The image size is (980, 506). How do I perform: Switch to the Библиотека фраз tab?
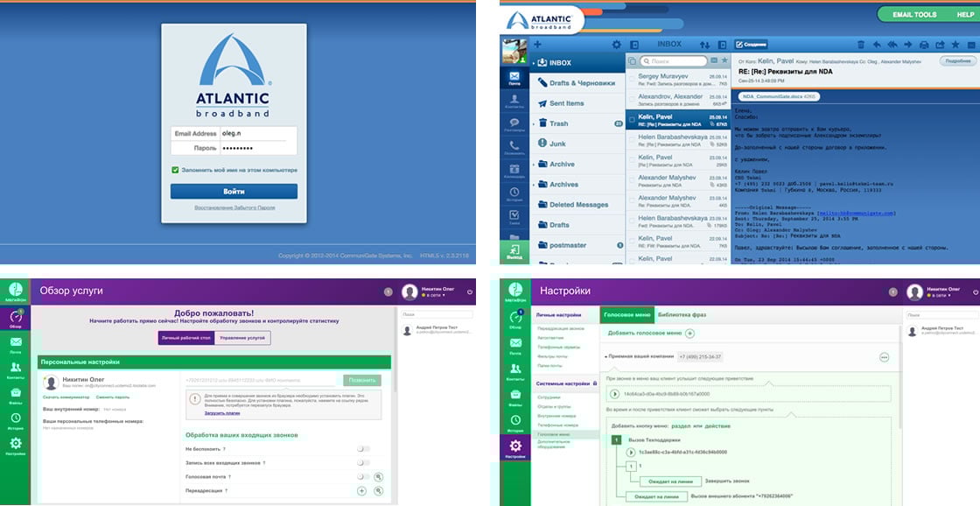(681, 315)
